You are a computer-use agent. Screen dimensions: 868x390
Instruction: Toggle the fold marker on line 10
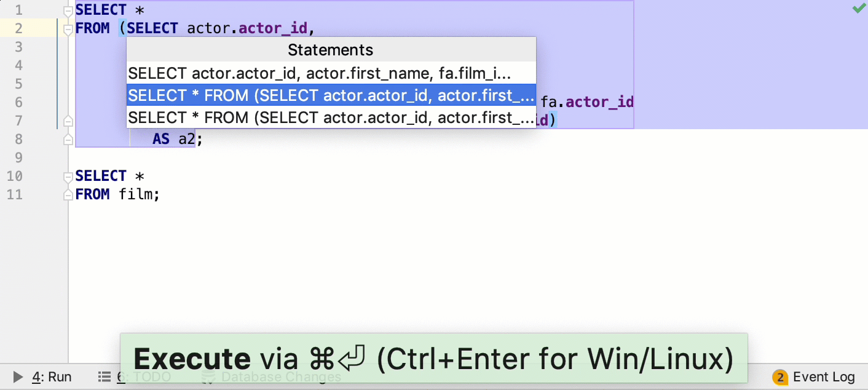tap(68, 177)
